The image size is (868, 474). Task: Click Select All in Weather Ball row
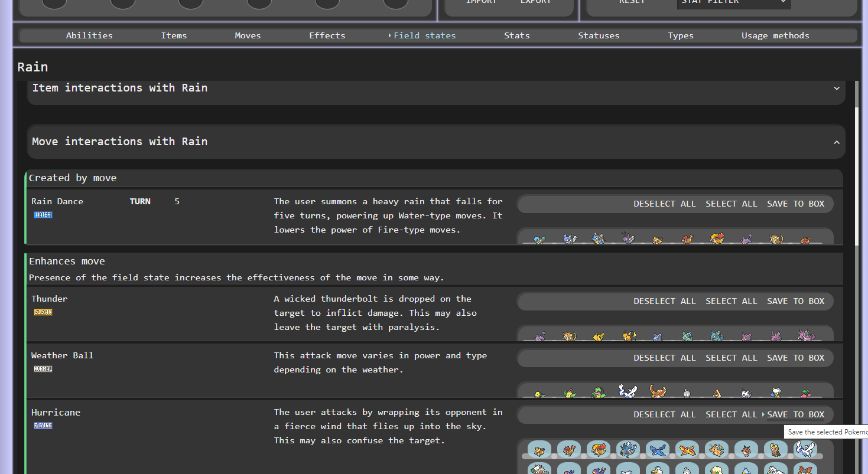732,358
